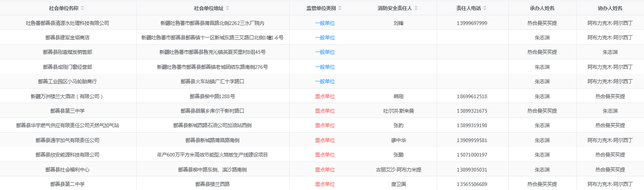Image resolution: width=644 pixels, height=190 pixels.
Task: Click 一般单位 for 鄯善工业园区小马轮胎商行
Action: coord(324,81)
